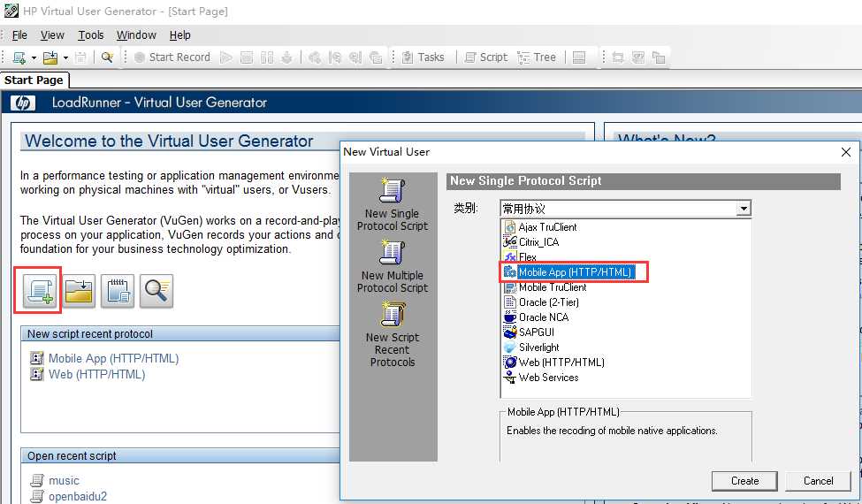Open the Help menu
862x504 pixels.
[179, 35]
